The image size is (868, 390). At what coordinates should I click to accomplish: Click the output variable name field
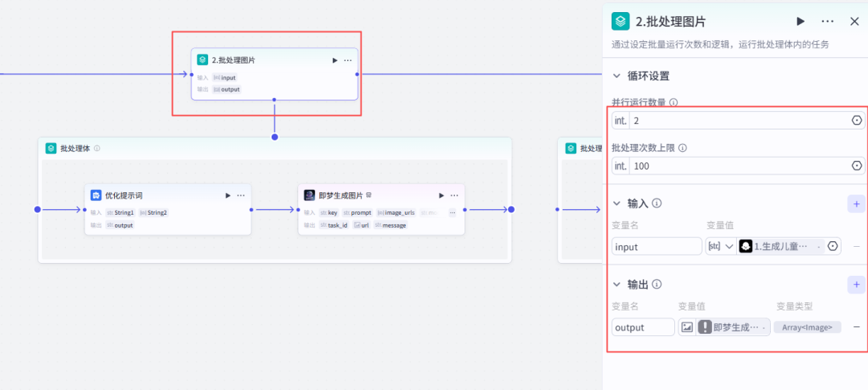tap(643, 327)
